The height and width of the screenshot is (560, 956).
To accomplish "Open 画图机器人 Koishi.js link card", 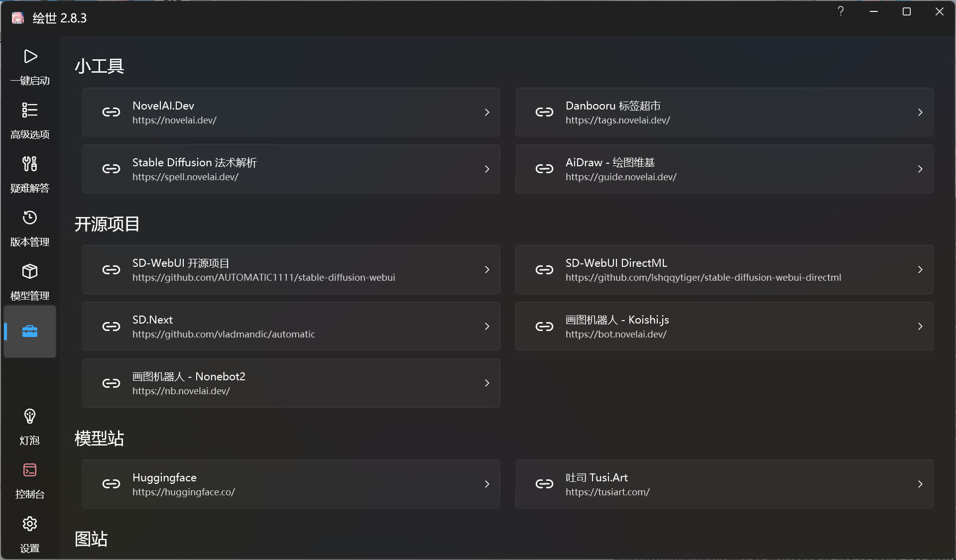I will pyautogui.click(x=724, y=327).
